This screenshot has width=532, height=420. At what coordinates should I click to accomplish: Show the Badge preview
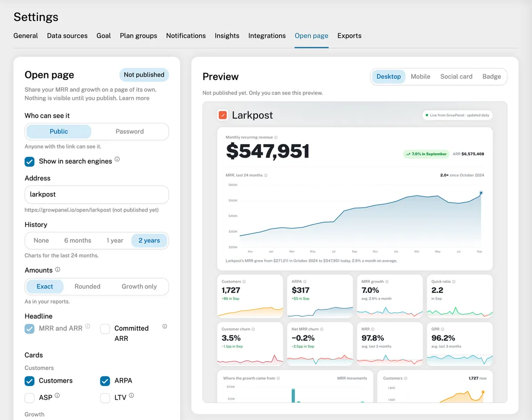[x=492, y=77]
